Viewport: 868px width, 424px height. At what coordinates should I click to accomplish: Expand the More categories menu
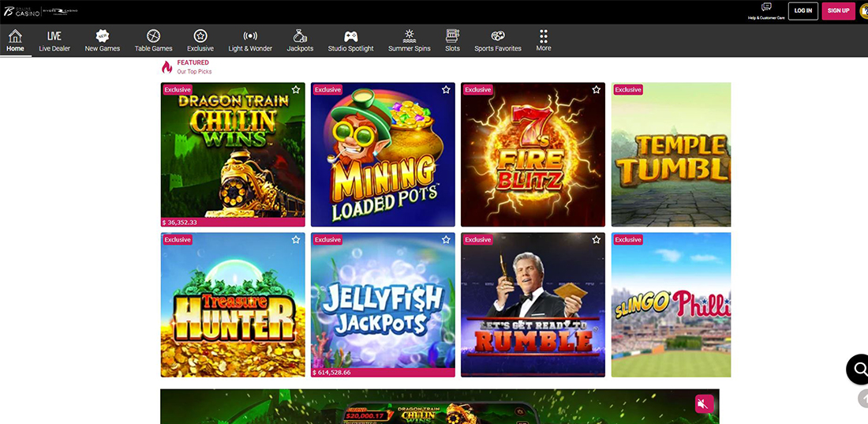tap(544, 40)
